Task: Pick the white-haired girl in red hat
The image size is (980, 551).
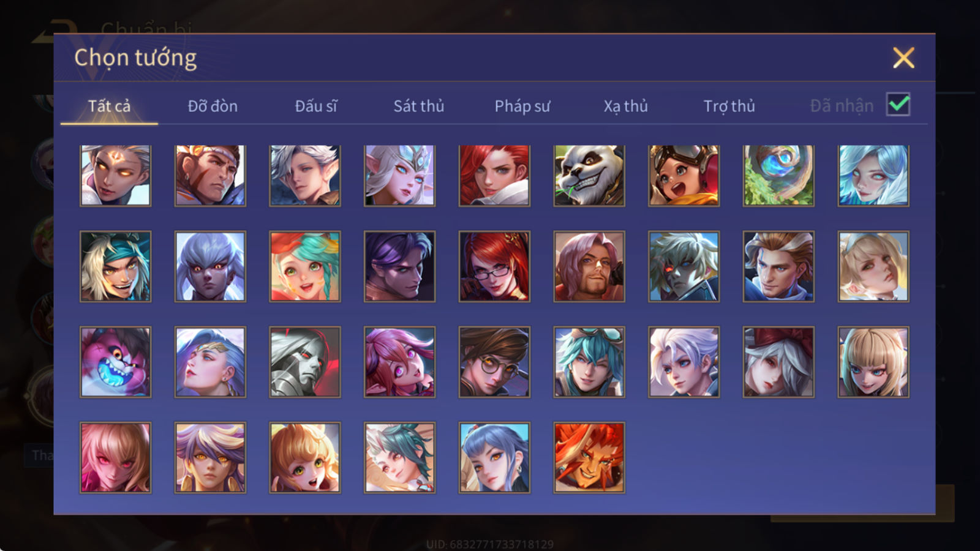Action: tap(778, 362)
